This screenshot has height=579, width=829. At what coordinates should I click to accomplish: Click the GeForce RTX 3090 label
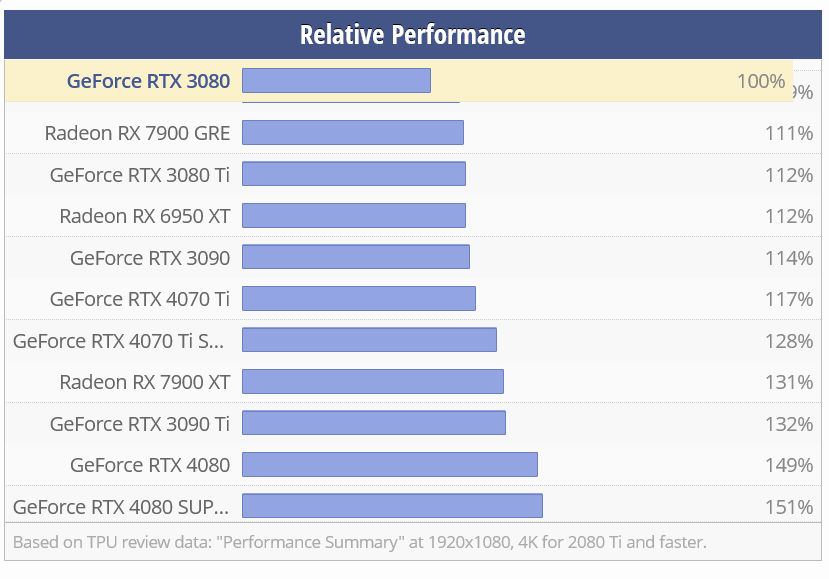[x=150, y=258]
